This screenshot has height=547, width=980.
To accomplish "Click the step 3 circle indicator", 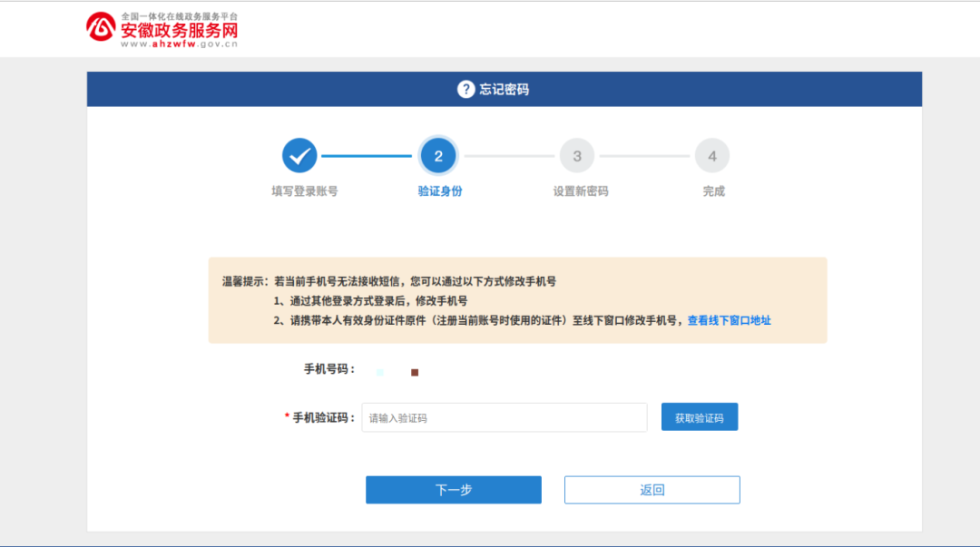I will (x=577, y=155).
